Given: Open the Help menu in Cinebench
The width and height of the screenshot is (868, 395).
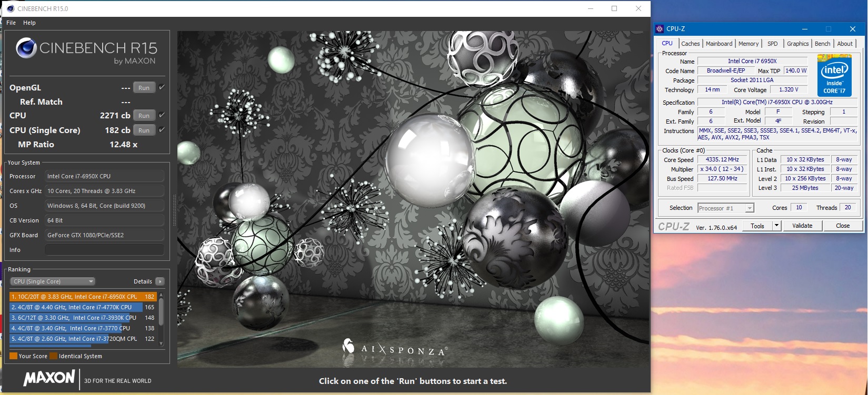Looking at the screenshot, I should (29, 23).
